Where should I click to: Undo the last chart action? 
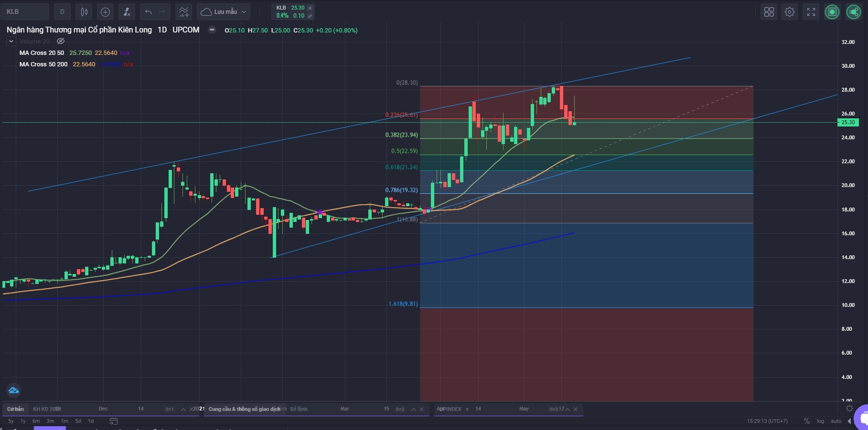pos(148,12)
